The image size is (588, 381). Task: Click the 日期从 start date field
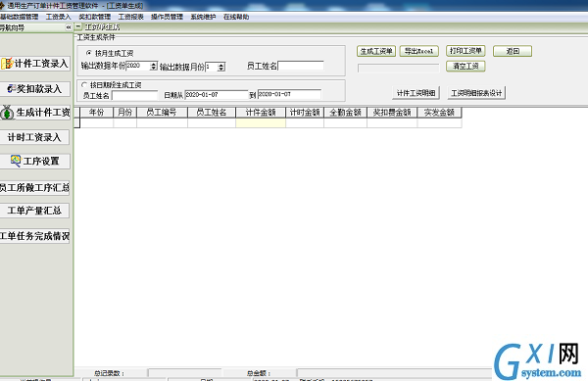tap(217, 94)
